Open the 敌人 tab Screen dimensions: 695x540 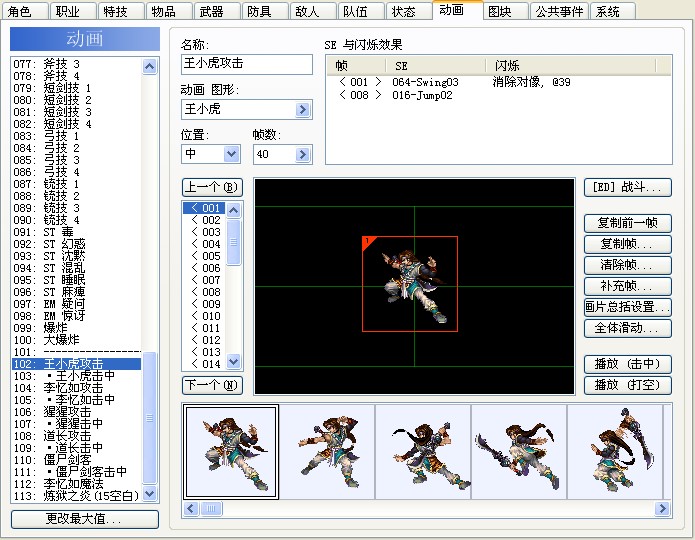(312, 11)
